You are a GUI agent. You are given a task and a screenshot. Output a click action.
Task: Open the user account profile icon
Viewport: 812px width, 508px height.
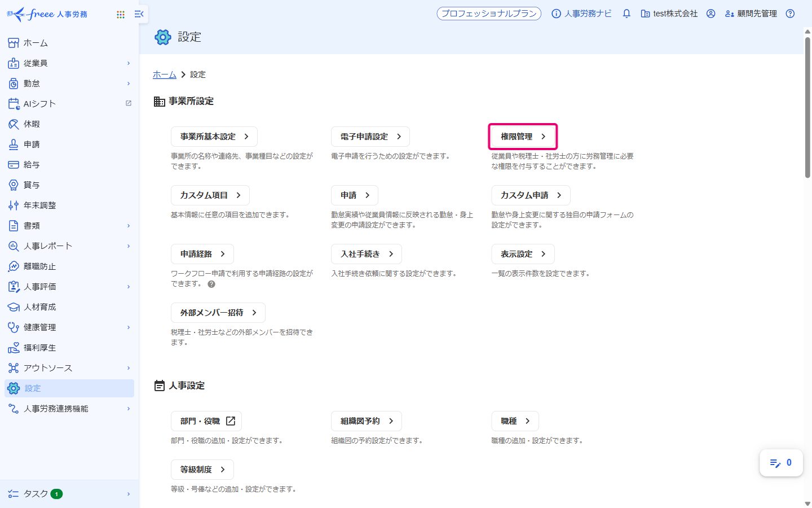point(711,14)
